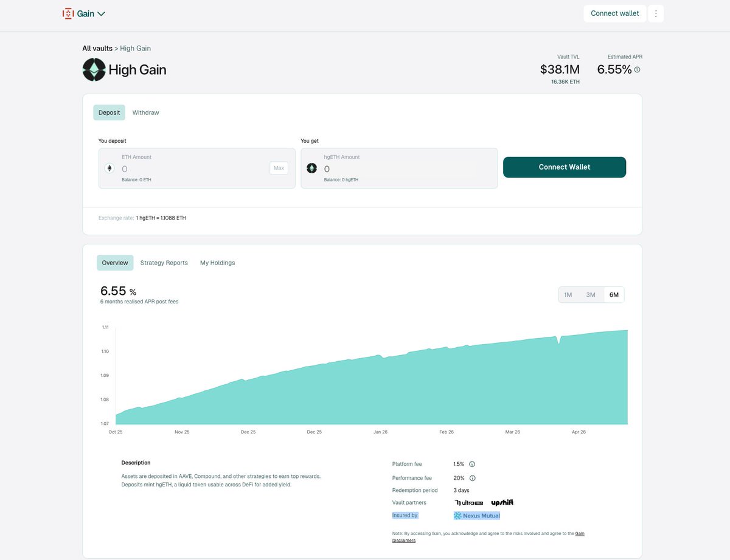
Task: Click the High Gain vault logo
Action: (94, 70)
